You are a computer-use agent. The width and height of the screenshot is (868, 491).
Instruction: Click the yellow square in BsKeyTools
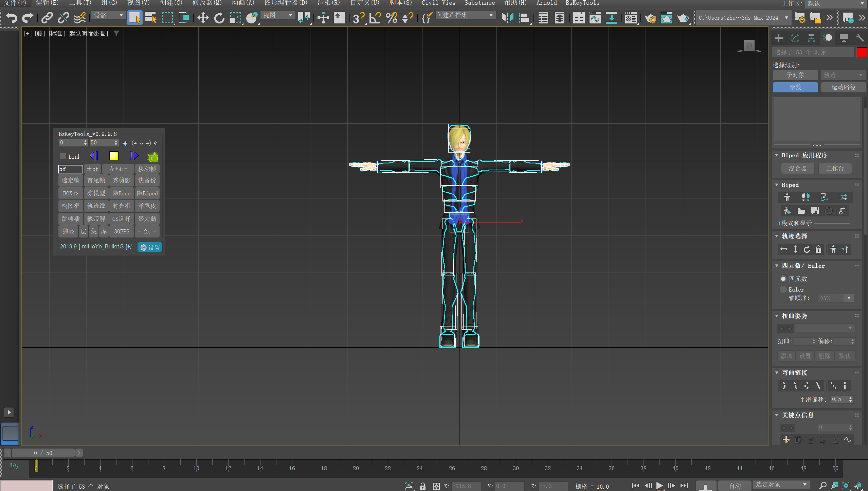[114, 156]
